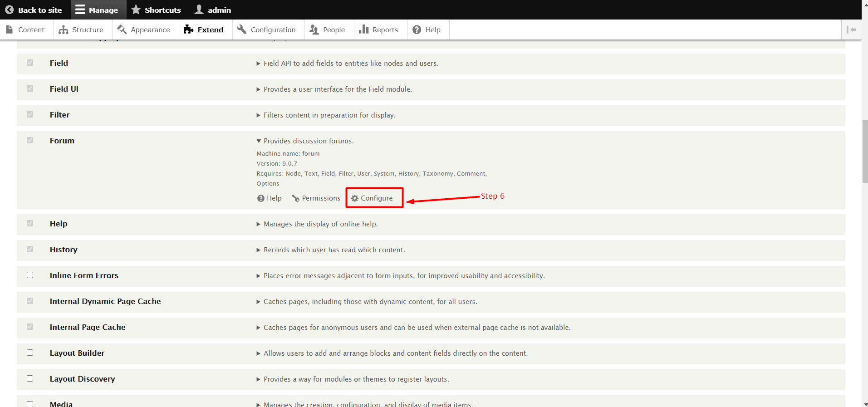
Task: Open the Forum Help link
Action: click(x=270, y=198)
